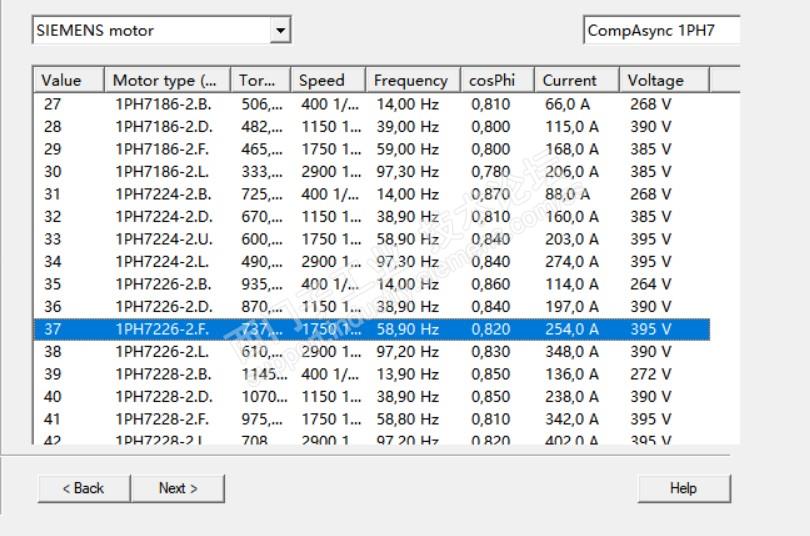Click the Motor type column header

[167, 81]
